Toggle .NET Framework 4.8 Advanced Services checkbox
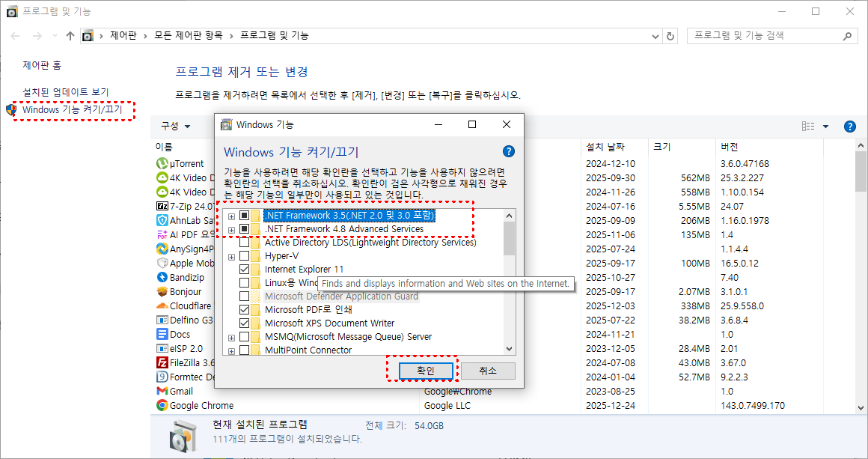The image size is (868, 459). [x=244, y=228]
